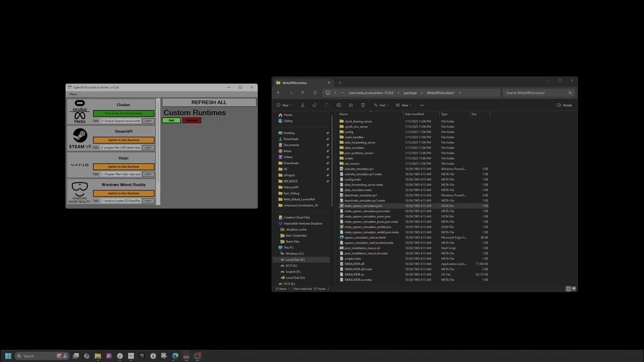Click the Delete trash icon in Explorer
The width and height of the screenshot is (644, 362).
363,105
